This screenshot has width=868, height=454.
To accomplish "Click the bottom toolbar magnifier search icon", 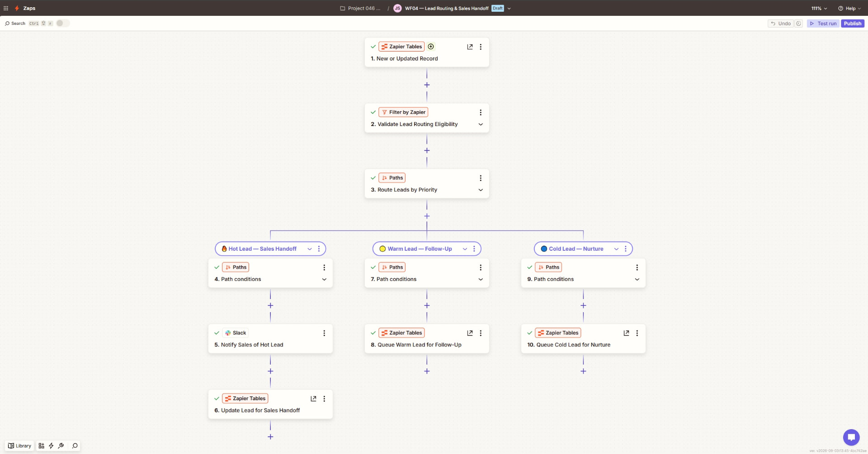I will click(x=75, y=445).
